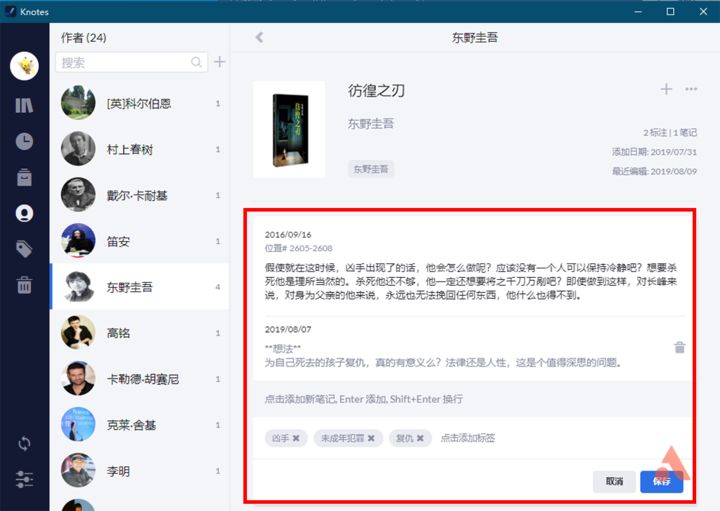The height and width of the screenshot is (511, 720).
Task: Open the 位置# 2605-2608 link
Action: point(298,248)
